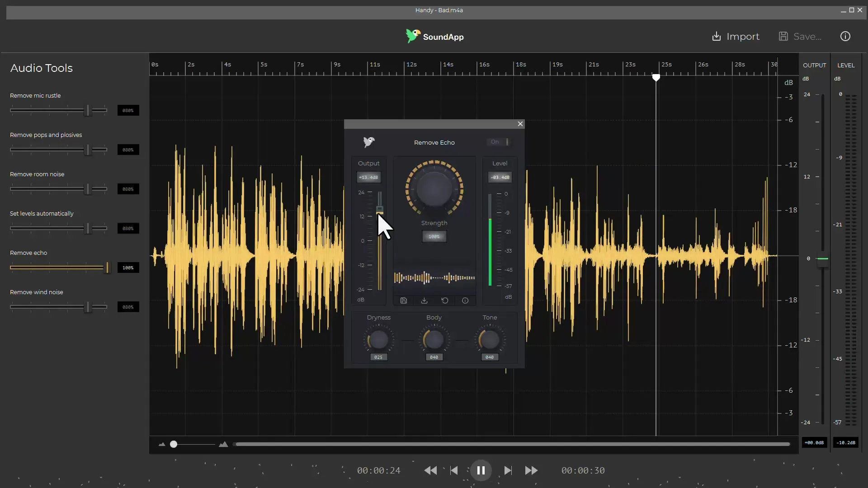Click the pause button to stop playback
Screen dimensions: 868x488
click(481, 470)
